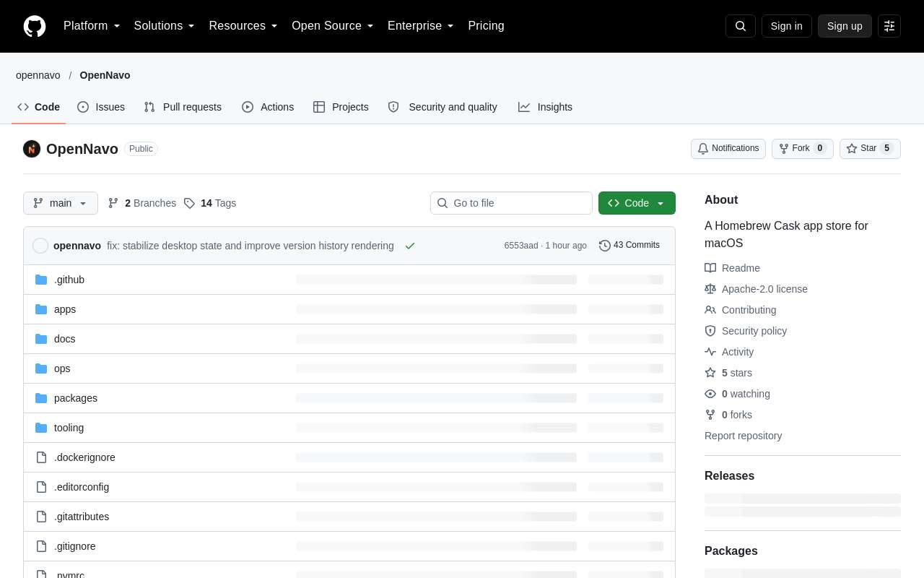924x578 pixels.
Task: Fork the OpenNavo repository
Action: [x=803, y=149]
